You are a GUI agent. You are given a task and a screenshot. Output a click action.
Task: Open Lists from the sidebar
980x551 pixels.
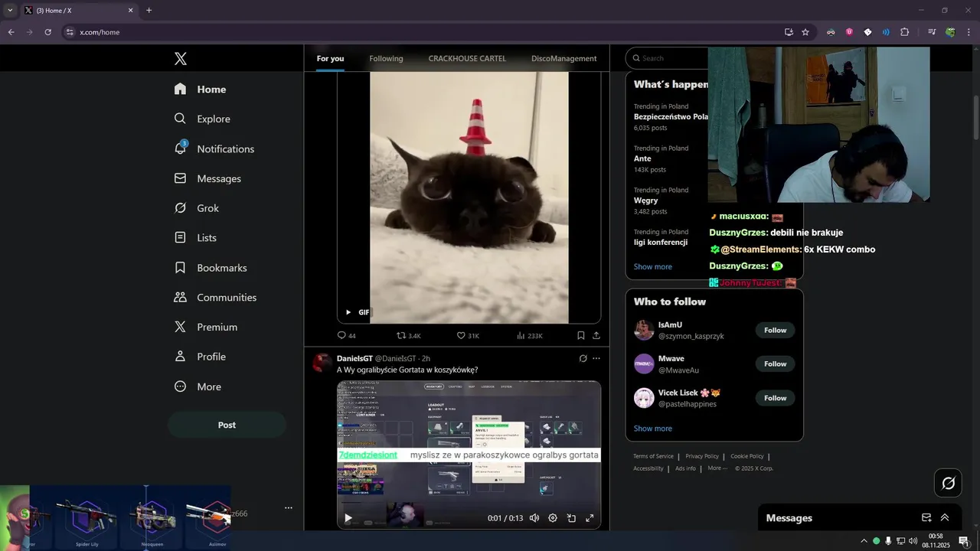point(196,238)
